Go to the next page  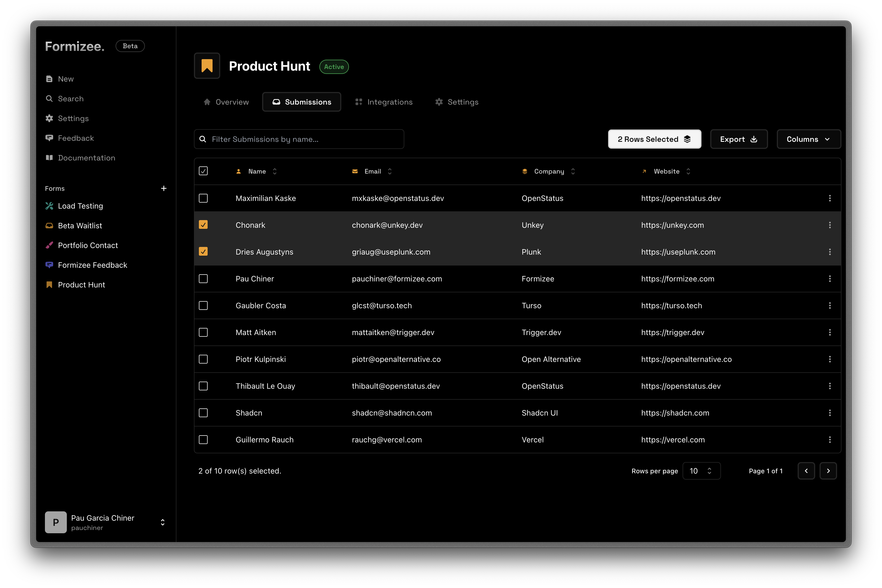[828, 471]
